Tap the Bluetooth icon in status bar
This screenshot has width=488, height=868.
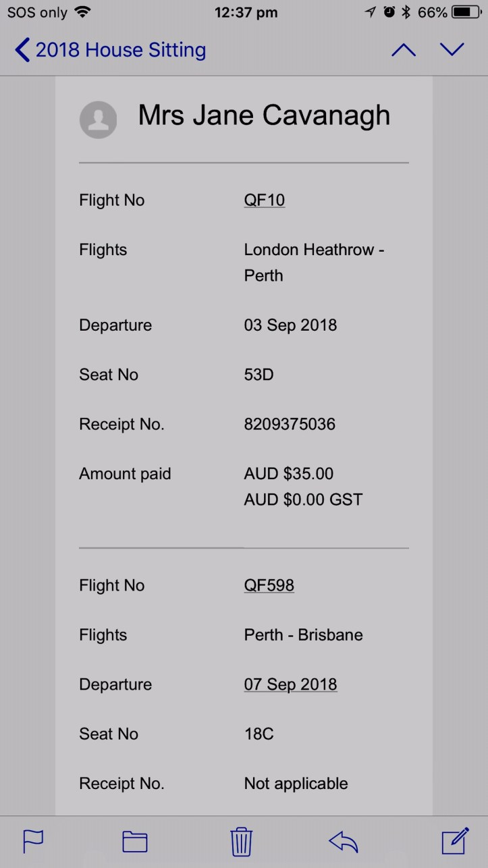tap(406, 12)
